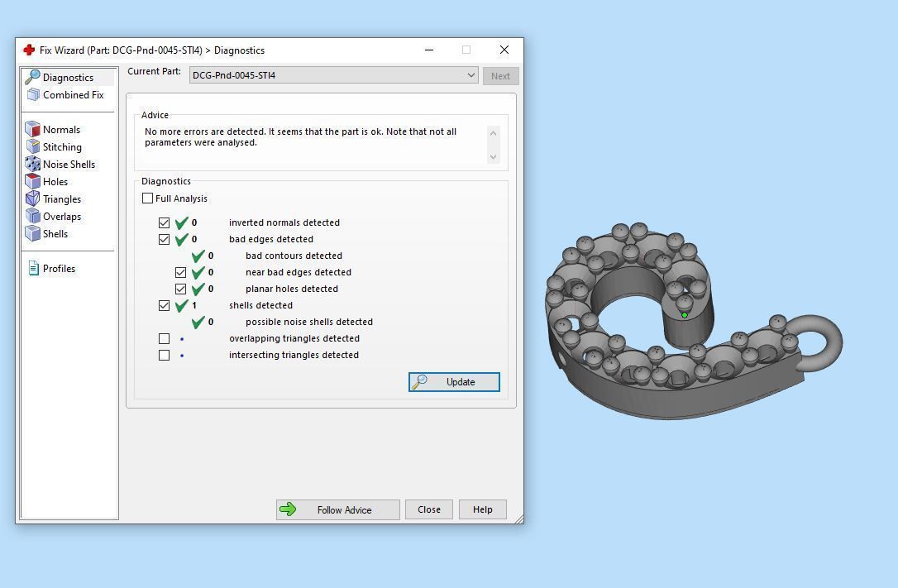The width and height of the screenshot is (898, 588).
Task: Open the Shells page label
Action: [55, 233]
